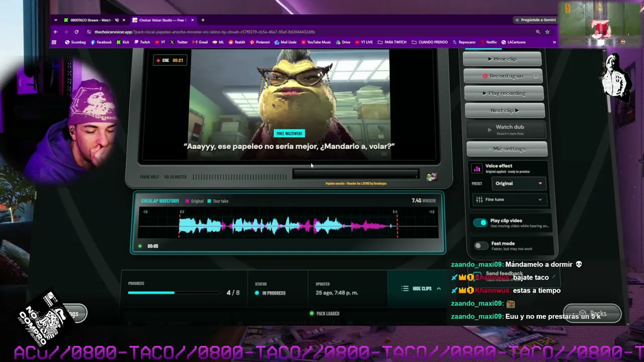Click the master frame tick strip
The width and height of the screenshot is (644, 362).
[239, 176]
